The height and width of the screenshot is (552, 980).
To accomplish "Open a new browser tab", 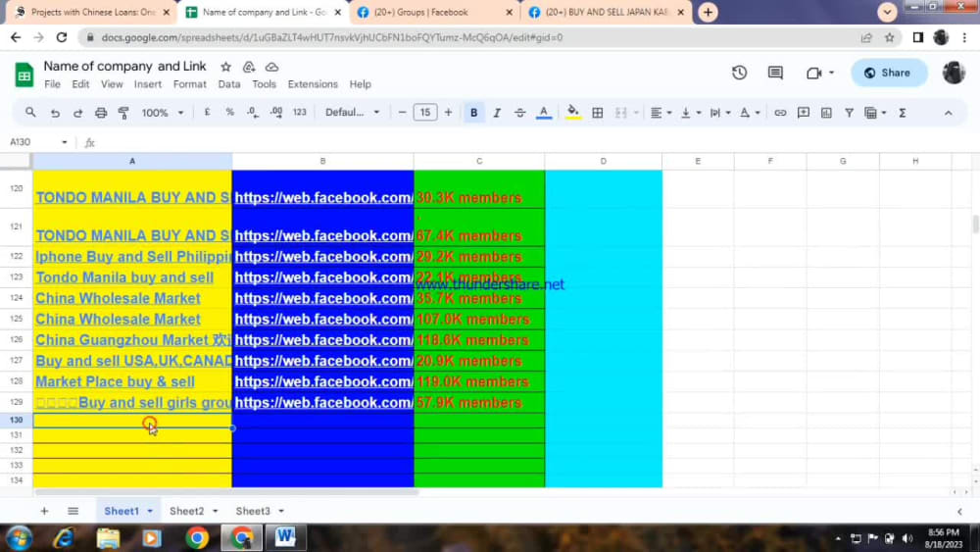I will click(x=708, y=12).
